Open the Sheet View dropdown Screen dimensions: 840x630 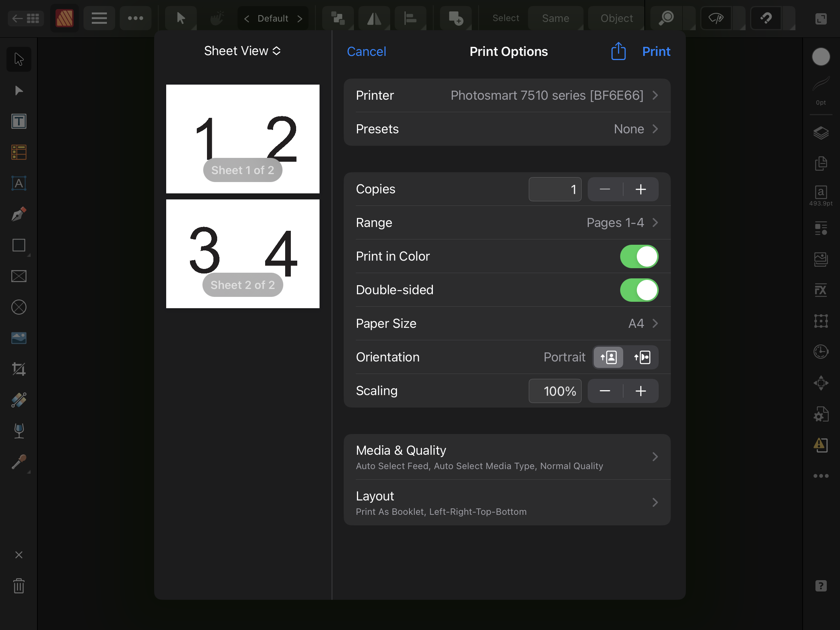pyautogui.click(x=242, y=51)
